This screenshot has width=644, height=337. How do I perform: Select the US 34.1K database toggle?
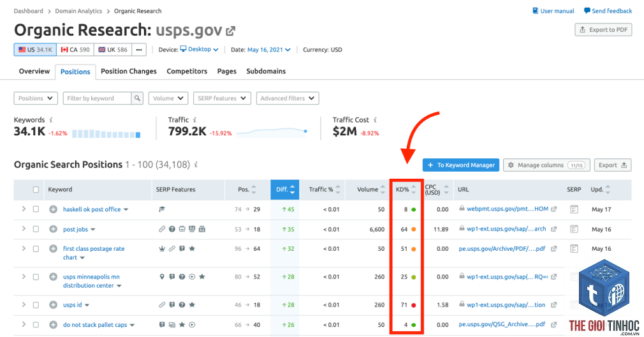click(x=35, y=50)
